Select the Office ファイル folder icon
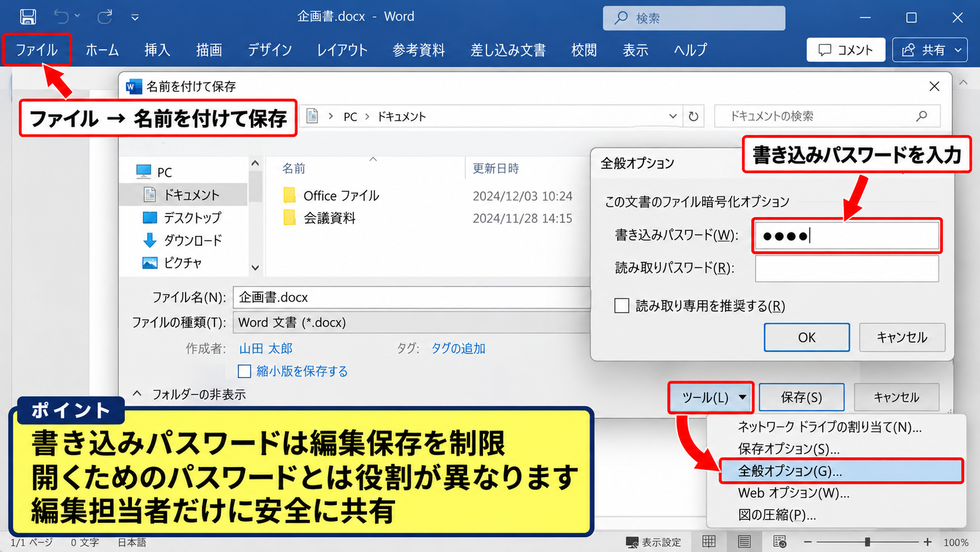Image resolution: width=980 pixels, height=552 pixels. 290,195
